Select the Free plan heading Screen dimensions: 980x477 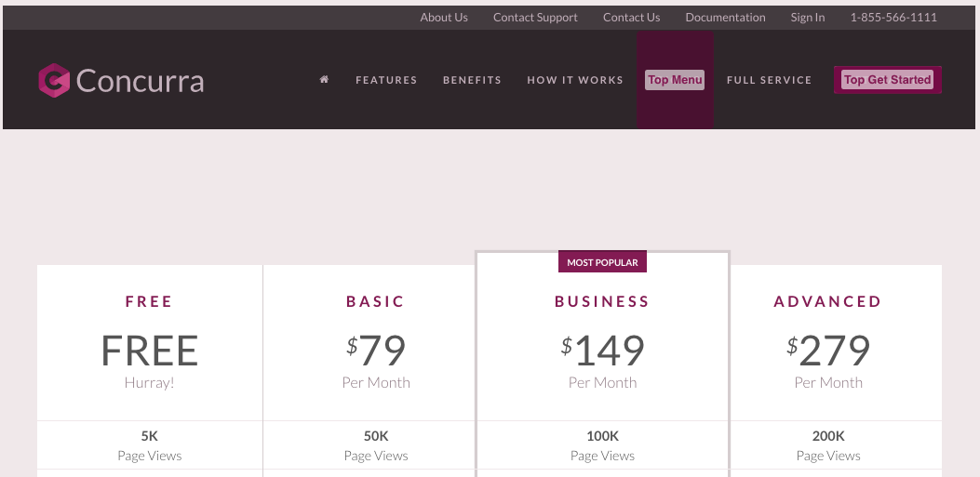tap(149, 301)
